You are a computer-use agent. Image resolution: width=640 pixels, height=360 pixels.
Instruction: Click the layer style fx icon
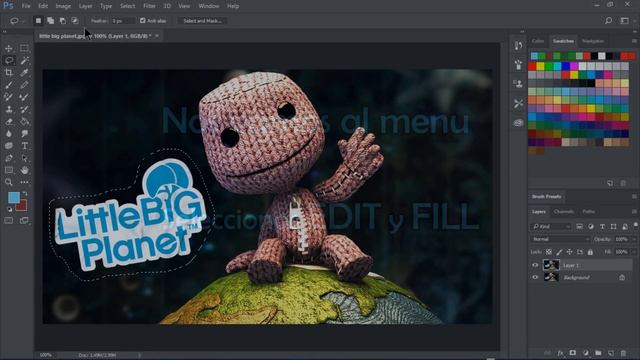[560, 353]
